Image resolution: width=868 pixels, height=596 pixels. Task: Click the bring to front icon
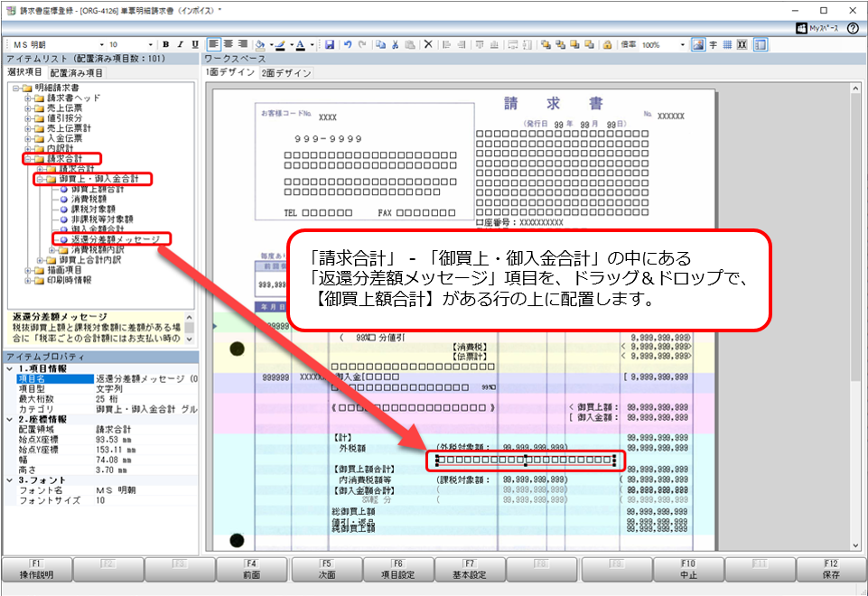tap(546, 45)
